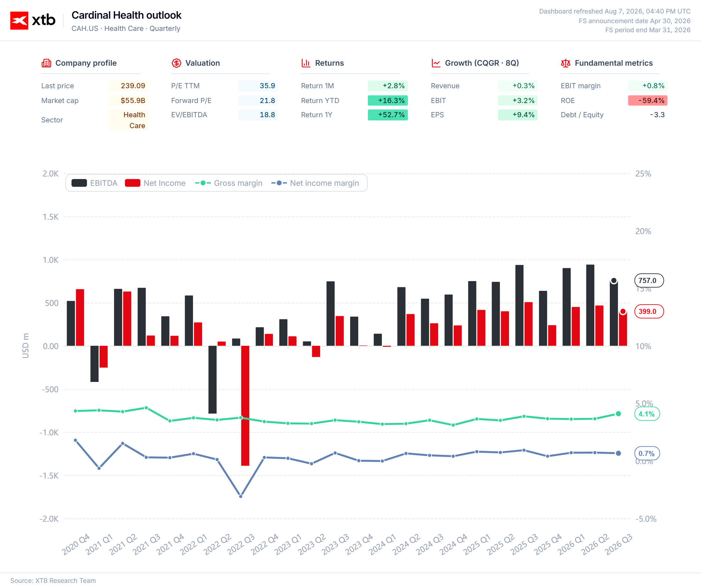The image size is (701, 588).
Task: Click the 'Fundamental metrics' heading
Action: (614, 63)
